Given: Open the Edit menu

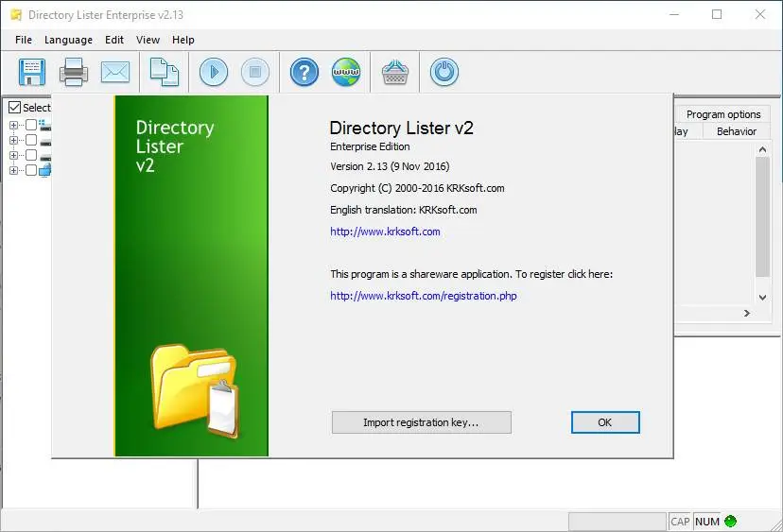Looking at the screenshot, I should 114,40.
